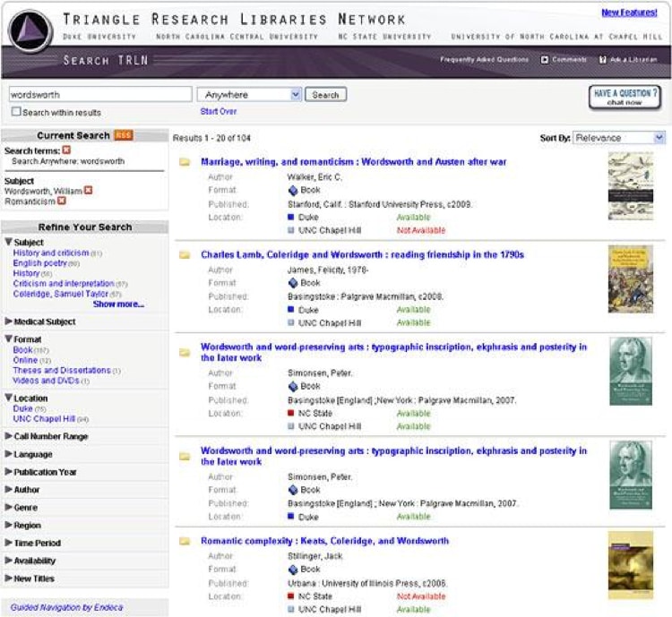
Task: Open Romantic complexity title link
Action: click(x=325, y=541)
